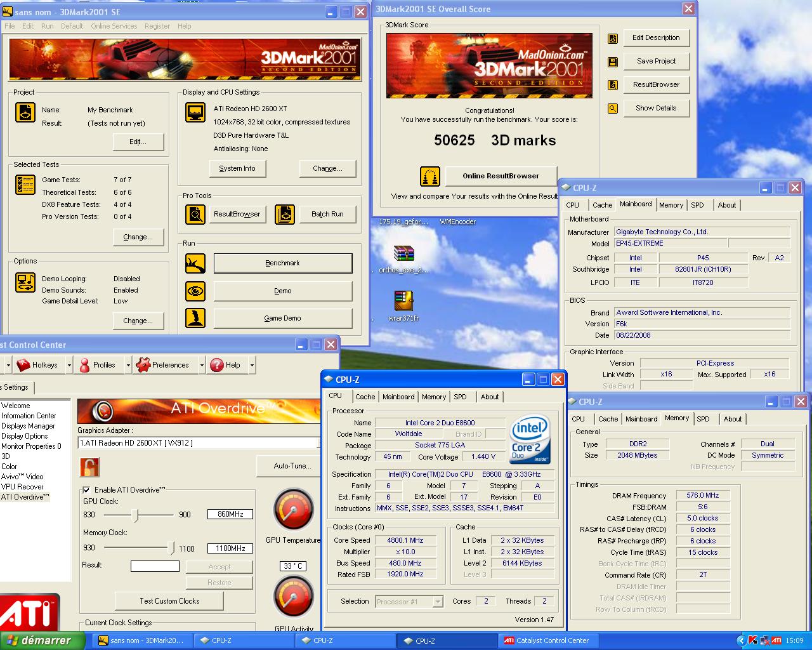This screenshot has height=650, width=812.
Task: Click the Online ResultBrowser button
Action: (501, 176)
